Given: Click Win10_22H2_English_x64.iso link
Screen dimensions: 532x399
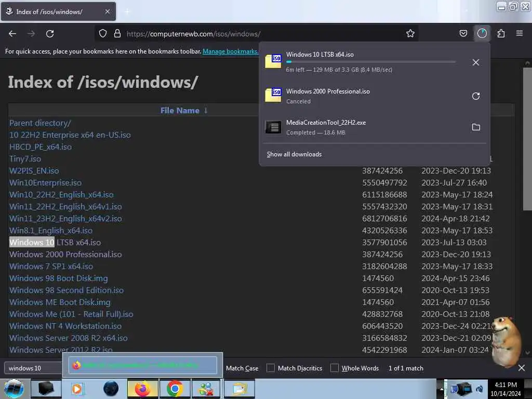Looking at the screenshot, I should click(x=61, y=194).
